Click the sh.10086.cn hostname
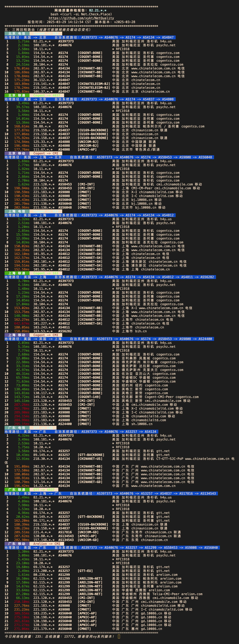This screenshot has width=239, height=644. pyautogui.click(x=142, y=424)
